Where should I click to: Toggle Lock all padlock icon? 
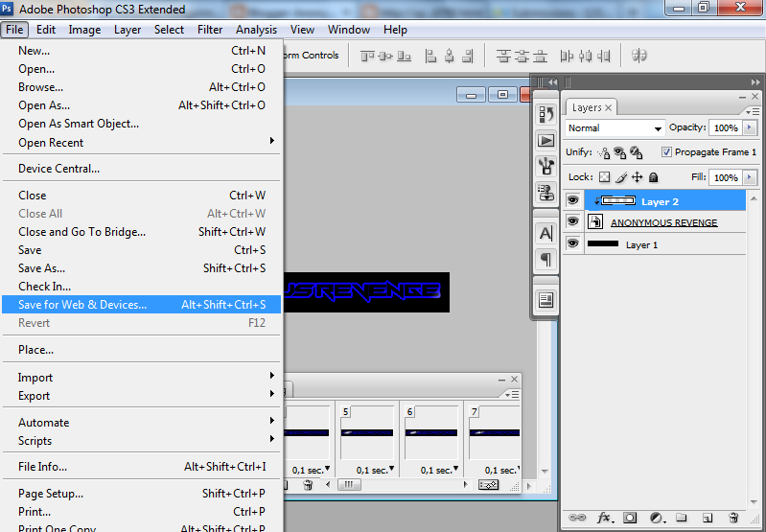click(653, 176)
